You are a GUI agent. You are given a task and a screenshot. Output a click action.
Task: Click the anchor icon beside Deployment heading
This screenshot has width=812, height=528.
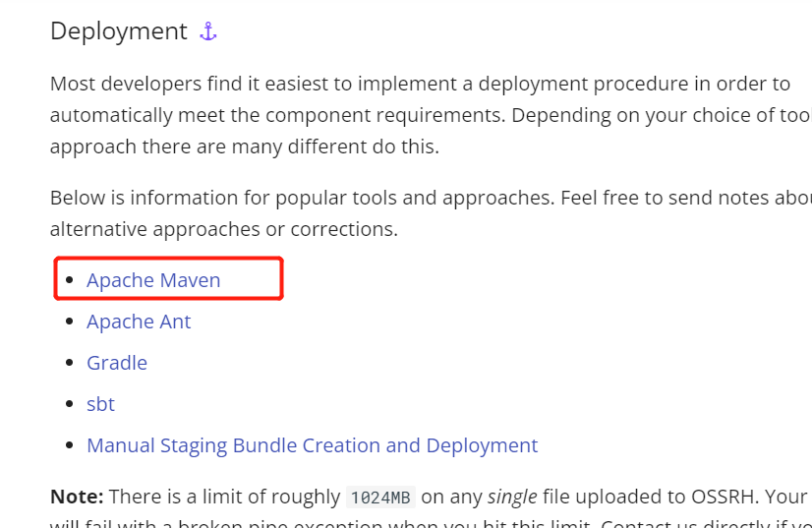click(x=208, y=31)
